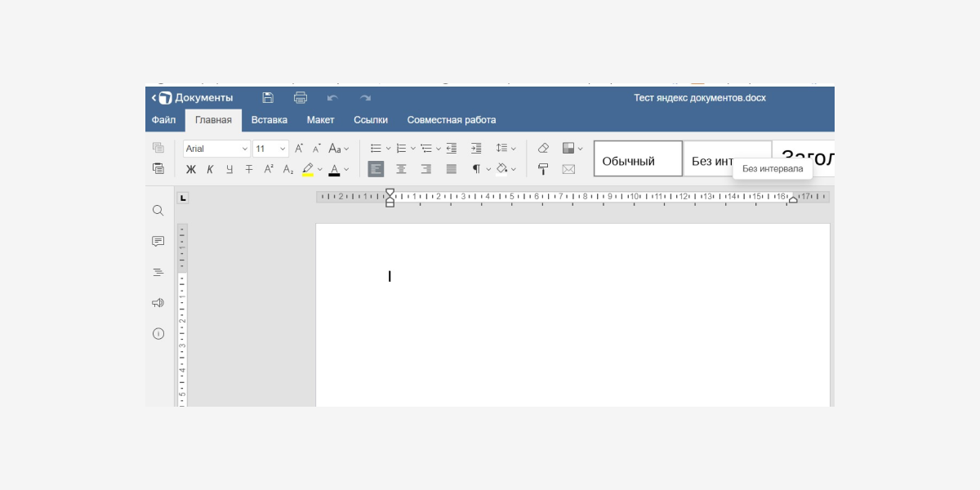Open the line spacing dropdown

[506, 149]
